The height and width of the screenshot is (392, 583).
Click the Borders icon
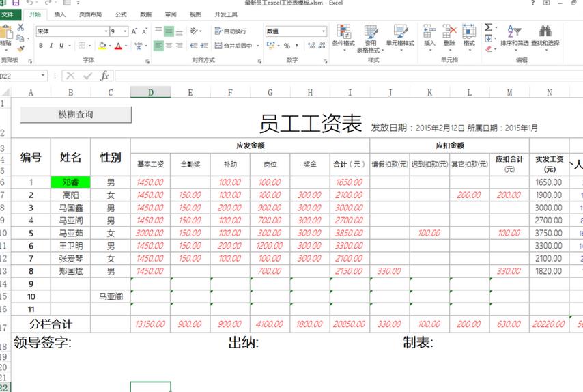(82, 46)
